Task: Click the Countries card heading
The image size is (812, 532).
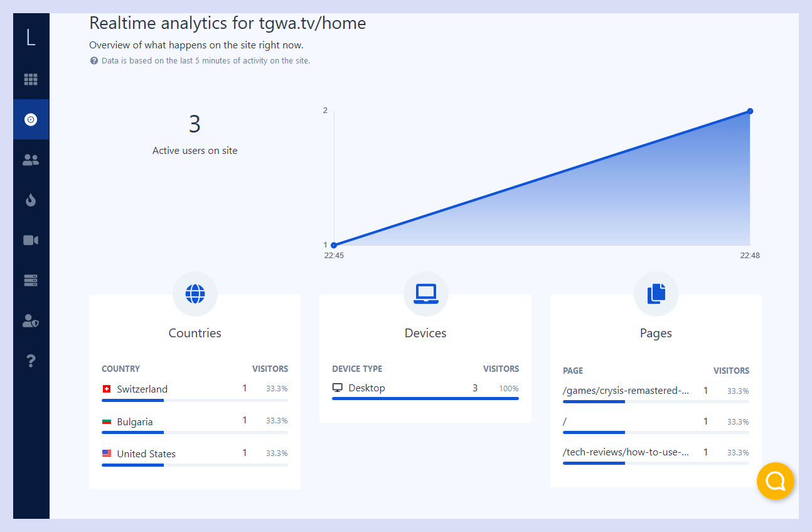Action: [195, 334]
